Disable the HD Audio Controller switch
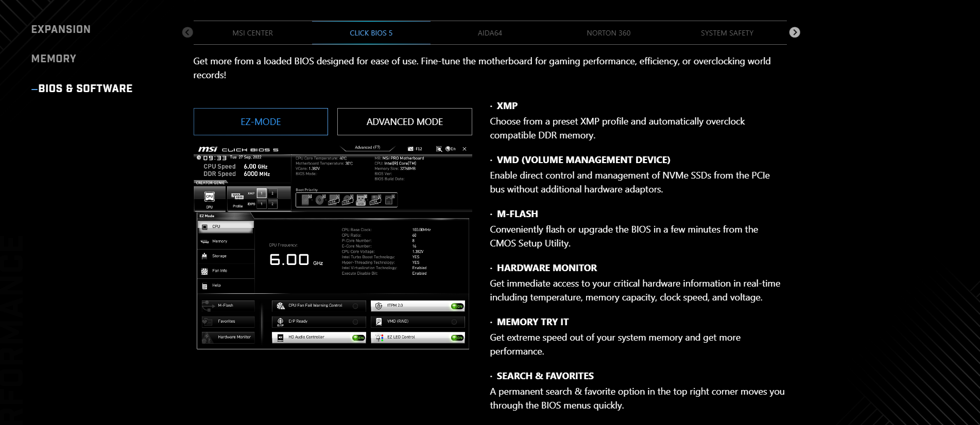This screenshot has height=425, width=980. click(358, 338)
